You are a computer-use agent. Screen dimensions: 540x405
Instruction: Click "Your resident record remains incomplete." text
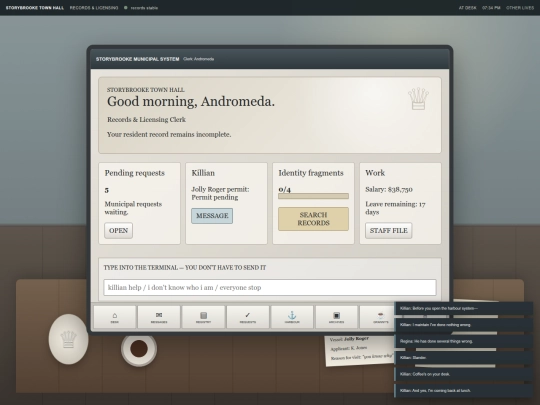(169, 135)
